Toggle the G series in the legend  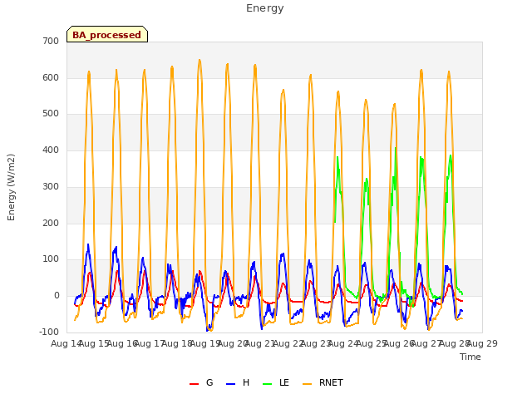[201, 382]
